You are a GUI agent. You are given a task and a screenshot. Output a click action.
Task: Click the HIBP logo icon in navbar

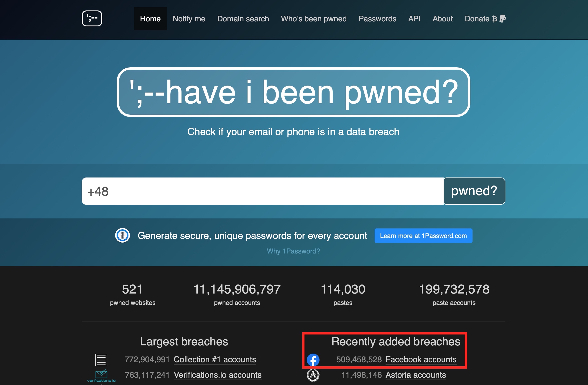tap(92, 18)
